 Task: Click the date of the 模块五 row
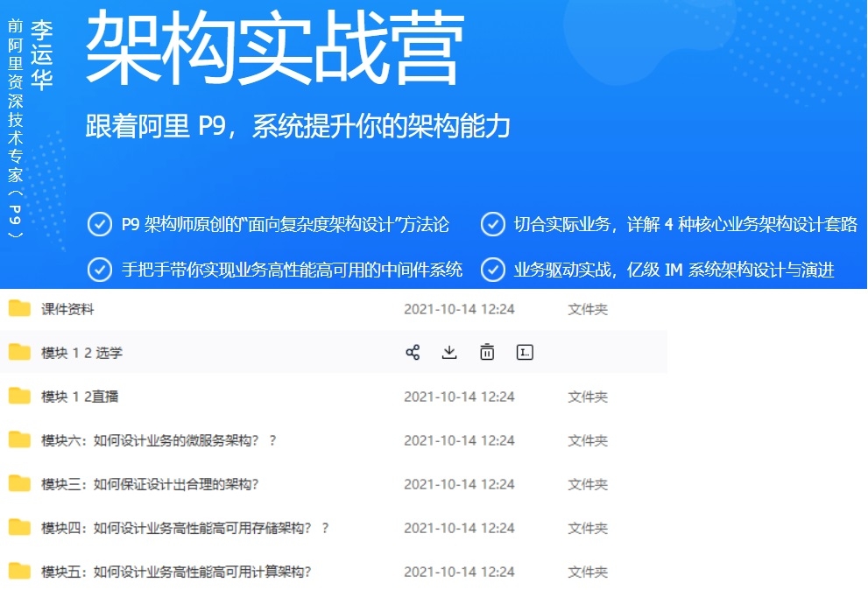pyautogui.click(x=460, y=572)
